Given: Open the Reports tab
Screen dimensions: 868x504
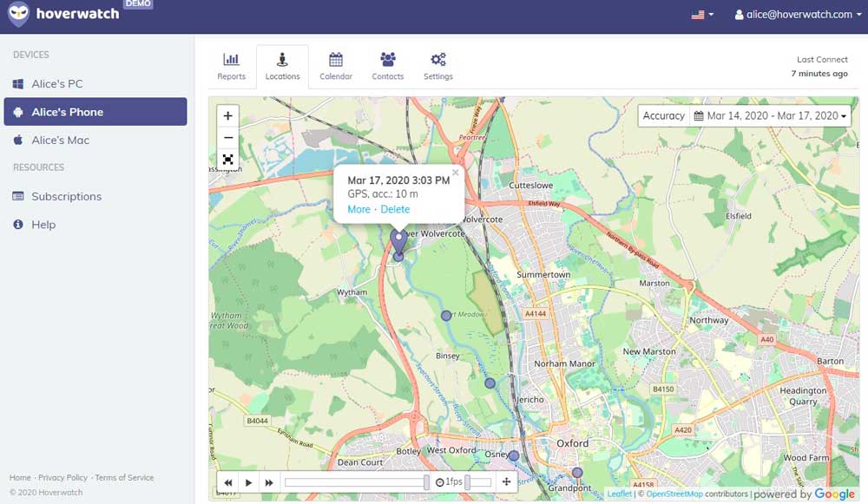Looking at the screenshot, I should [231, 67].
